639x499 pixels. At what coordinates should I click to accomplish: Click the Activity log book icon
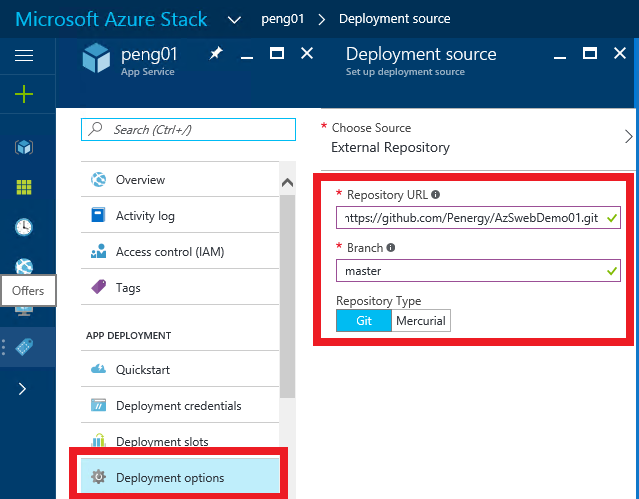click(x=98, y=215)
